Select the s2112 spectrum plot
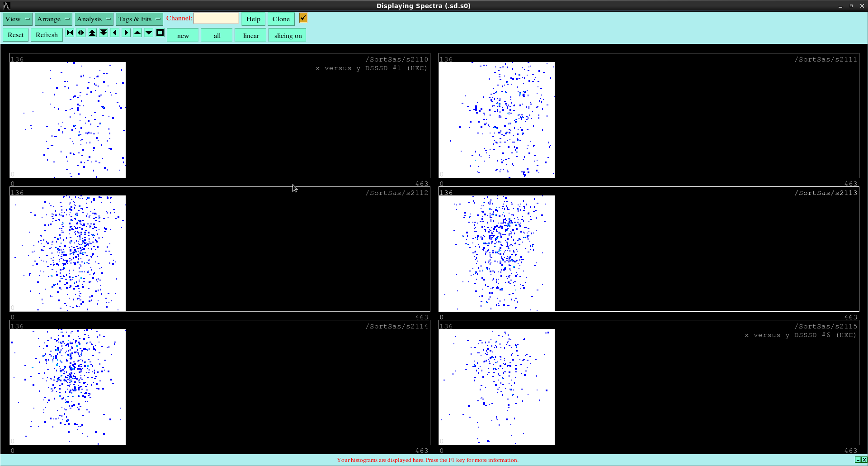Image resolution: width=868 pixels, height=466 pixels. click(220, 249)
